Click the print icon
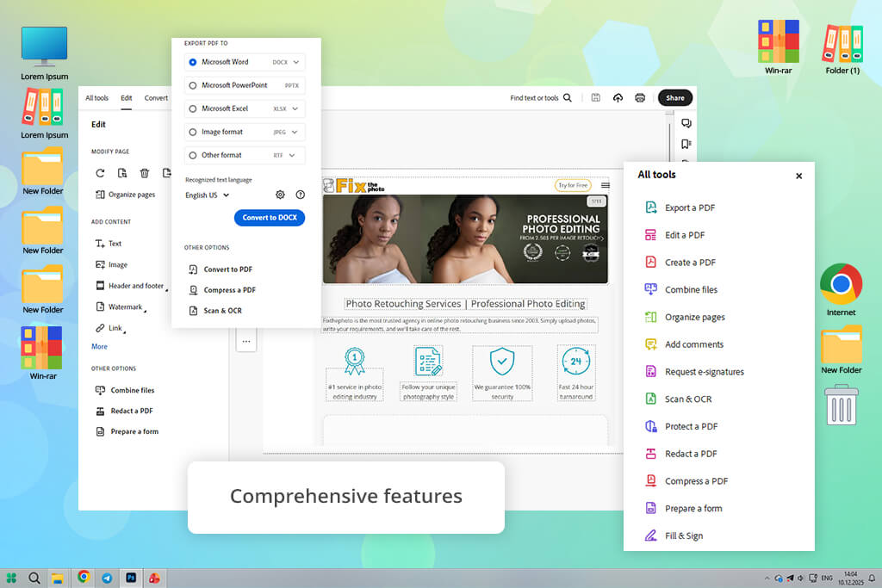This screenshot has width=882, height=588. [640, 98]
